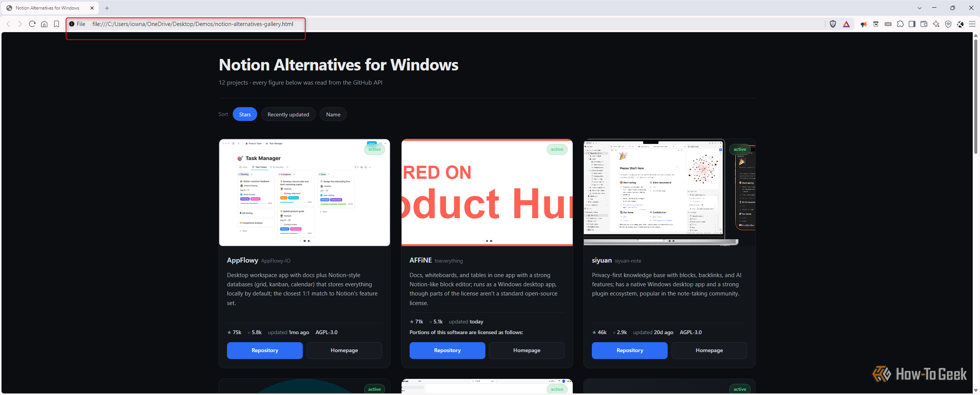Go back to previous page
The image size is (980, 395).
click(x=8, y=24)
